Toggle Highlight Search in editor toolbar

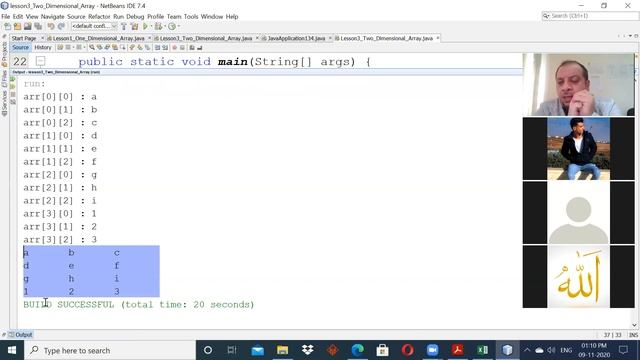115,48
